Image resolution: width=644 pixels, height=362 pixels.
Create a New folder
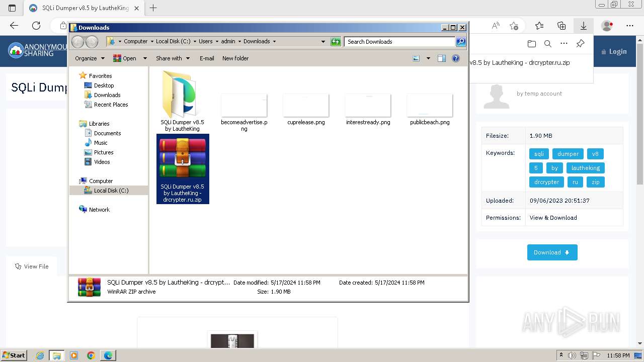point(235,58)
